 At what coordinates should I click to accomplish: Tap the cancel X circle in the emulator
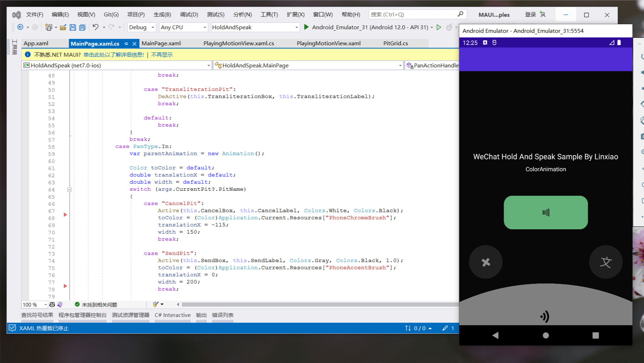pyautogui.click(x=486, y=262)
